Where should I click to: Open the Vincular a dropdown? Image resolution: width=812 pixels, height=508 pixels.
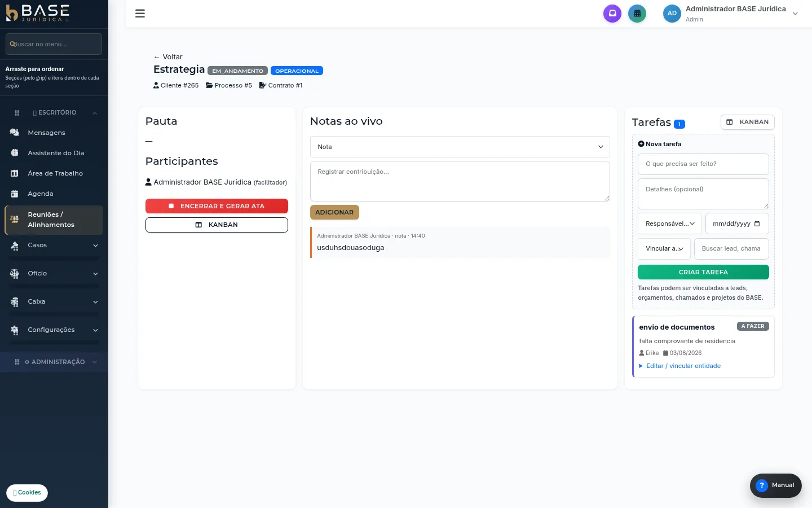pyautogui.click(x=664, y=249)
